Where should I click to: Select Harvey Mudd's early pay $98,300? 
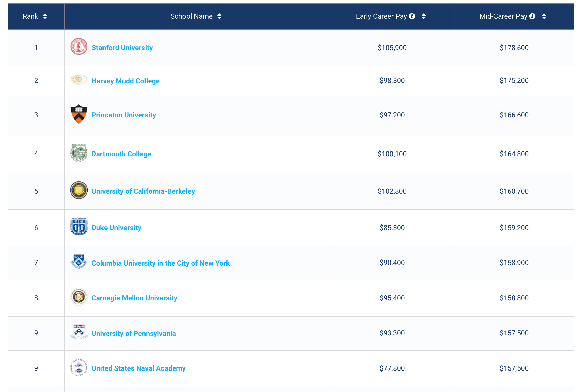[392, 80]
